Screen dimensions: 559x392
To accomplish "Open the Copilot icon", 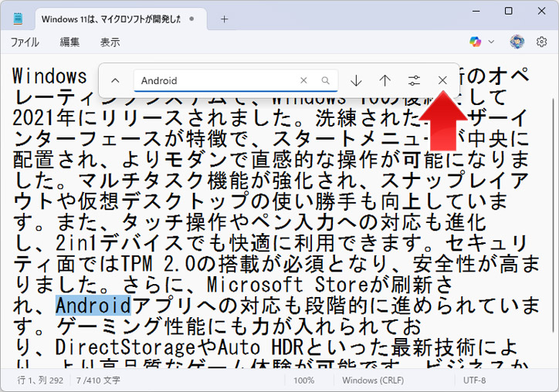I will pyautogui.click(x=475, y=42).
